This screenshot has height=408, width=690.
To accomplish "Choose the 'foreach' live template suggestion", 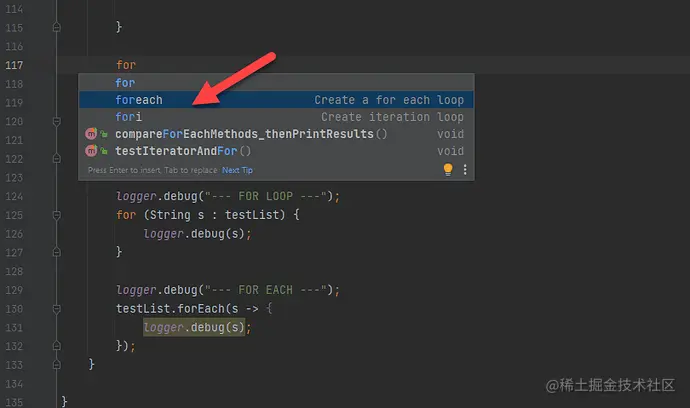I will pyautogui.click(x=276, y=100).
